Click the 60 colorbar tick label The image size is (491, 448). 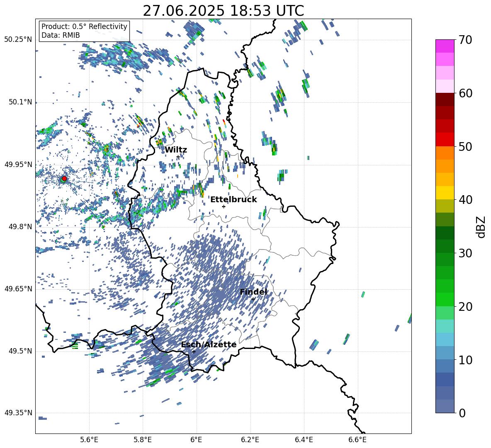(x=466, y=93)
